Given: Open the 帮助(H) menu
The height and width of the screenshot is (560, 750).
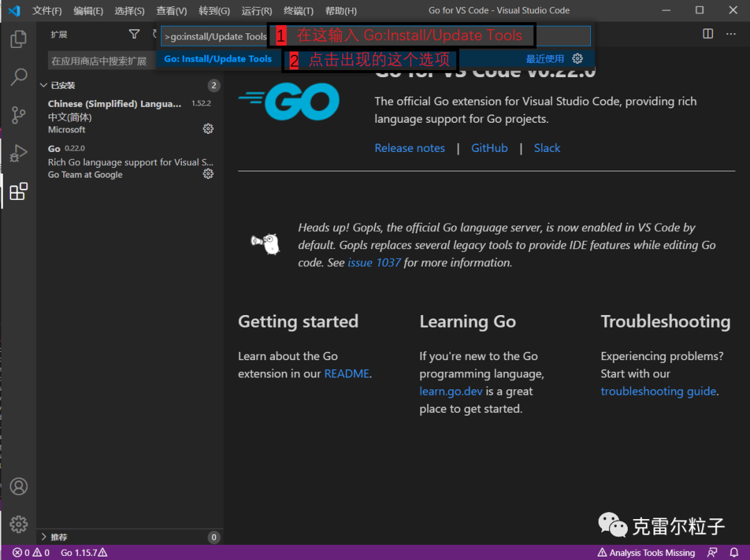Looking at the screenshot, I should (340, 10).
